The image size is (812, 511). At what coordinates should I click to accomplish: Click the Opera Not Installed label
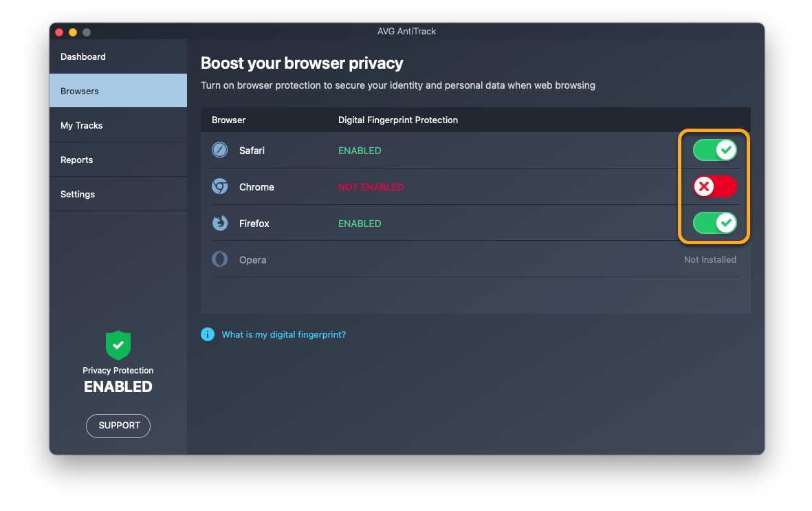pos(710,259)
